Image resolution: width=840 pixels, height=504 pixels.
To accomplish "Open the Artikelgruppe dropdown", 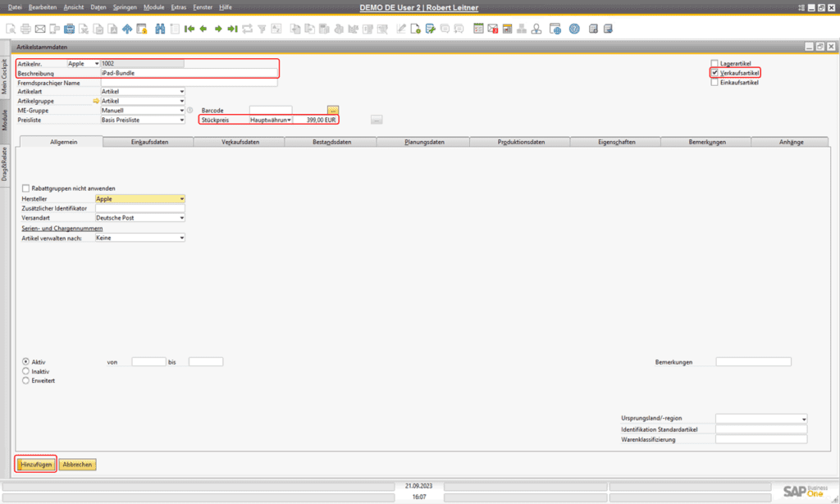I will click(143, 101).
